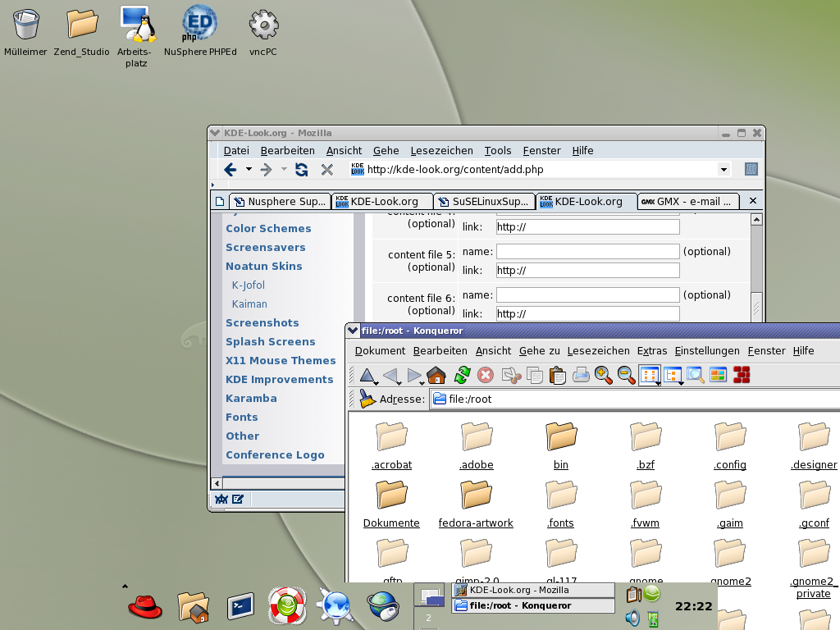Image resolution: width=840 pixels, height=630 pixels.
Task: Click the Print icon in Konqueror toolbar
Action: [x=581, y=376]
